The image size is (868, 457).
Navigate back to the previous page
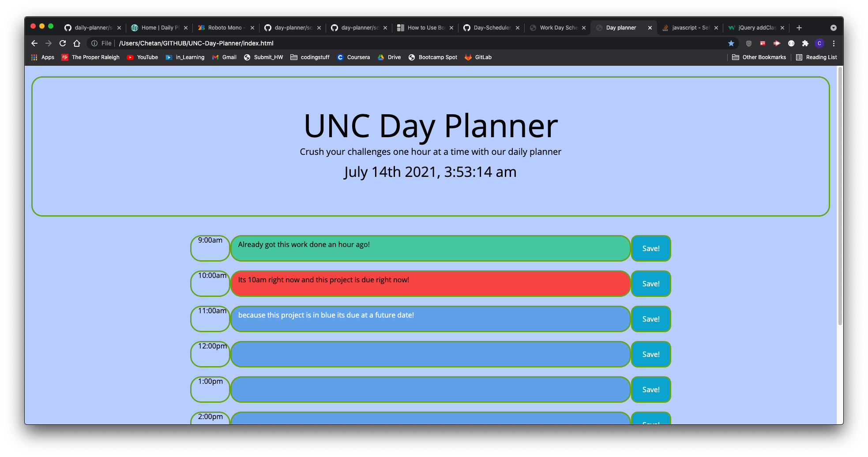pos(34,43)
